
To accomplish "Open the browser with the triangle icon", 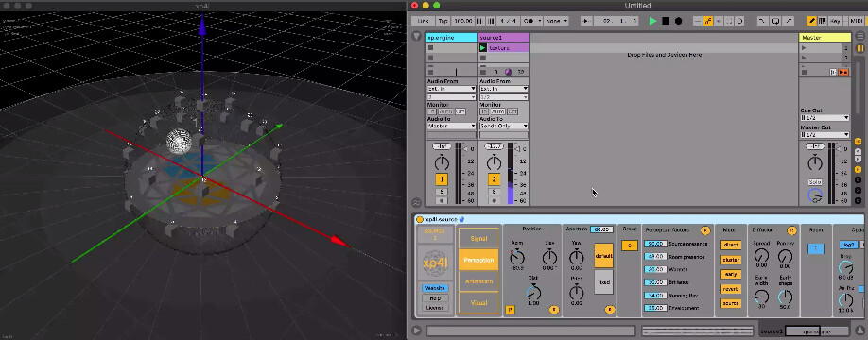I will [x=417, y=37].
